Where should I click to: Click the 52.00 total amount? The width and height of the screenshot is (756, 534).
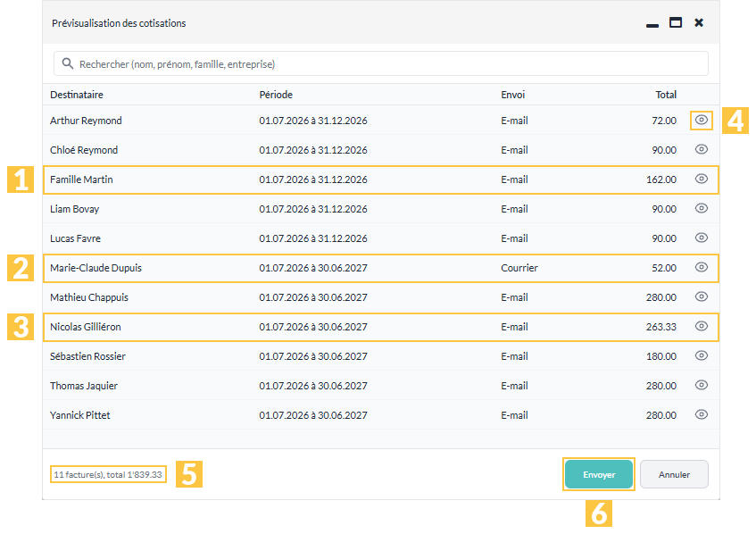coord(664,268)
